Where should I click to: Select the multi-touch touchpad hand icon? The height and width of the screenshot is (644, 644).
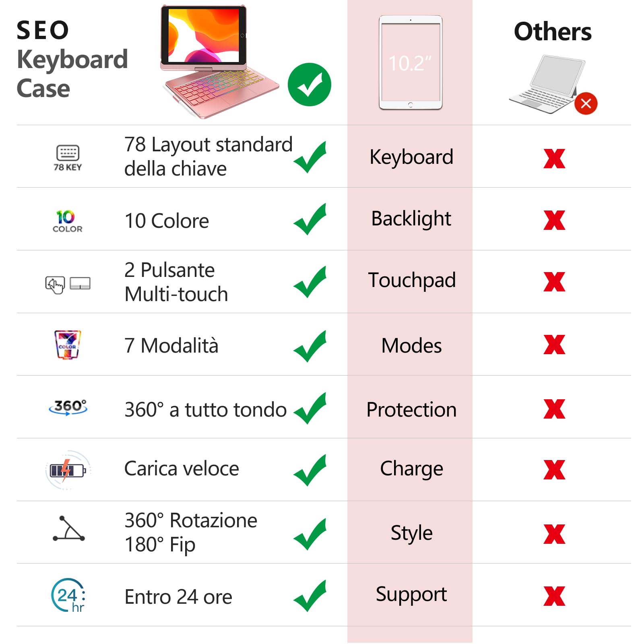55,285
